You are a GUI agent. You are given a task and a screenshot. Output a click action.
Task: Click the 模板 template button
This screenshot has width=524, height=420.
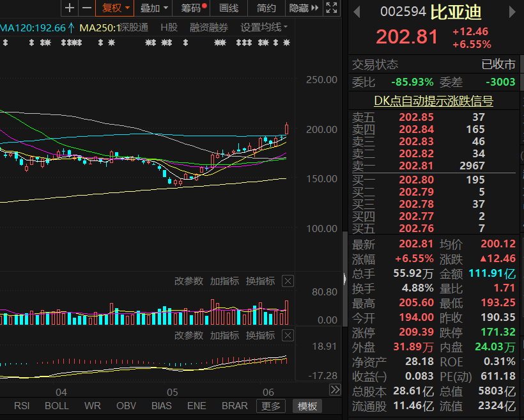(x=307, y=406)
